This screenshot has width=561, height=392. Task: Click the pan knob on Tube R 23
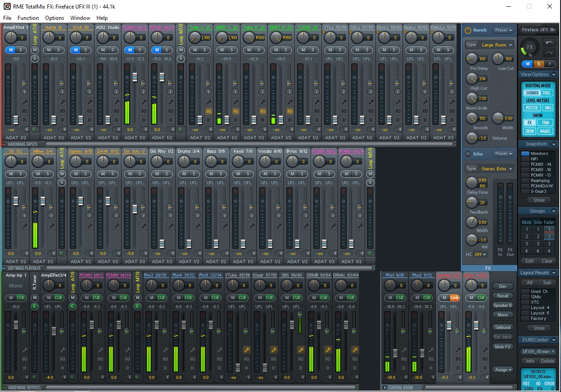pos(248,38)
